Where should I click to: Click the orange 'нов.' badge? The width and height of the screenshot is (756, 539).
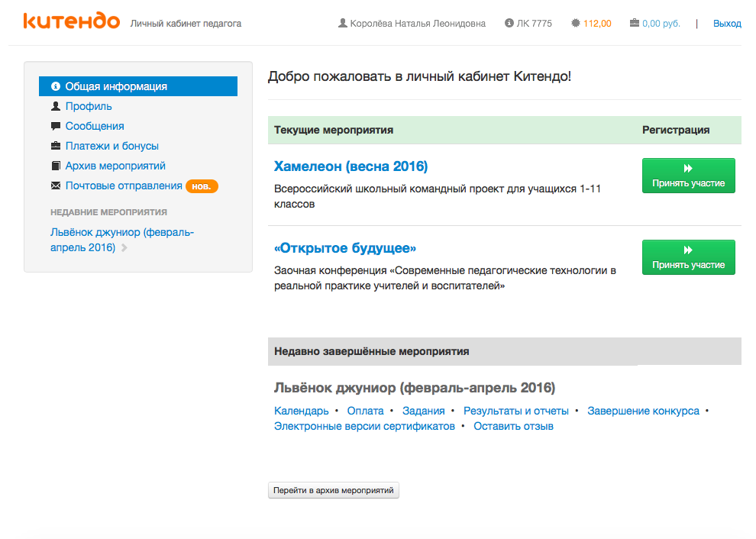click(x=202, y=186)
